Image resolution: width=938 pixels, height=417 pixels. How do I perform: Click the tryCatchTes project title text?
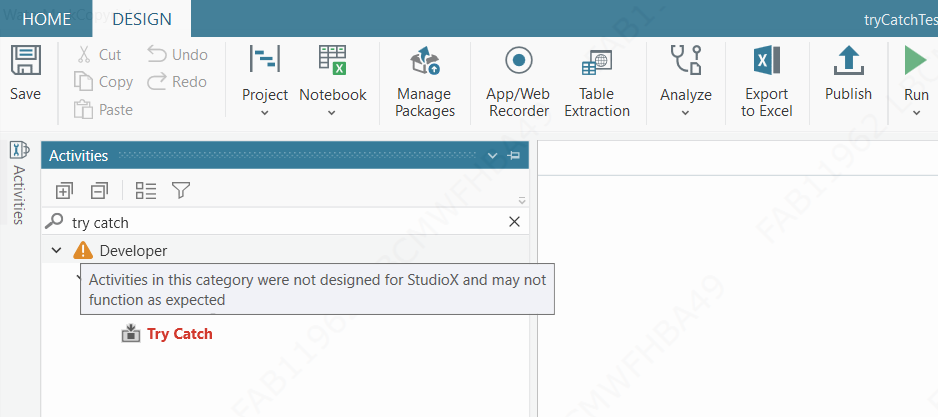point(900,20)
